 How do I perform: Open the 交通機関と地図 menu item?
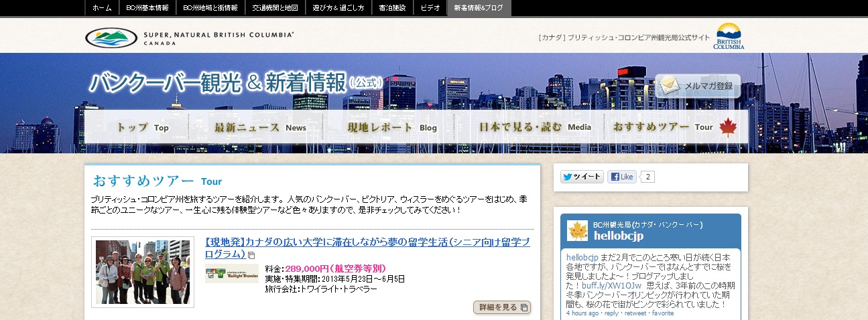pos(274,8)
